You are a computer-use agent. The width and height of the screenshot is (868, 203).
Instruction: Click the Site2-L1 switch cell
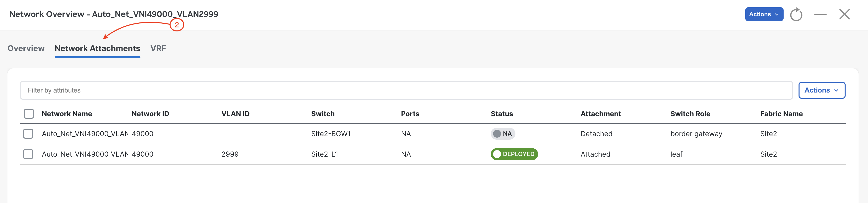[x=324, y=154]
